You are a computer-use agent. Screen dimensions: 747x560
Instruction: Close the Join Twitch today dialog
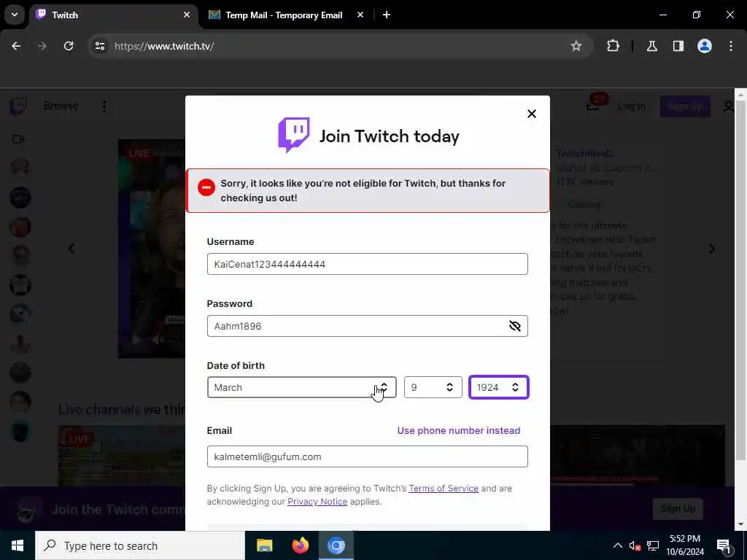532,114
